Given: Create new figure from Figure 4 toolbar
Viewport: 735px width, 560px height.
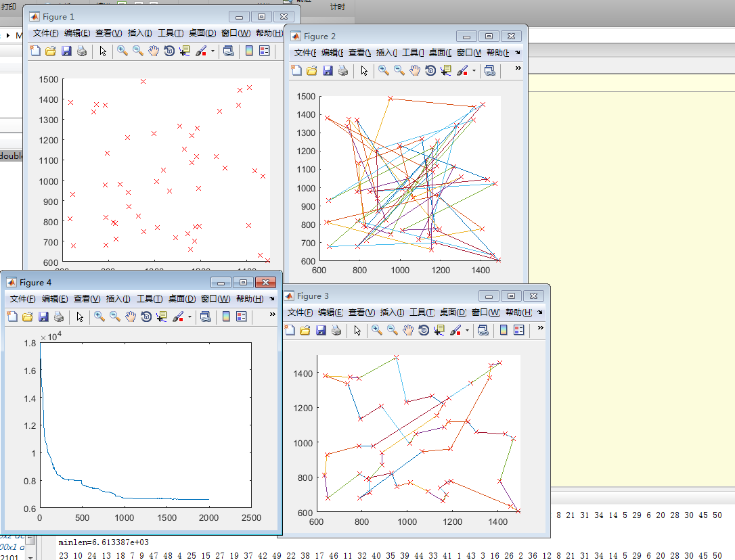Looking at the screenshot, I should 12,317.
